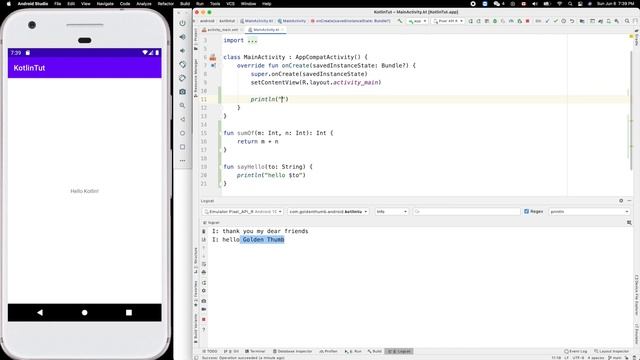Lower emulator volume with the volume down icon
640x360 pixels.
pos(182,51)
